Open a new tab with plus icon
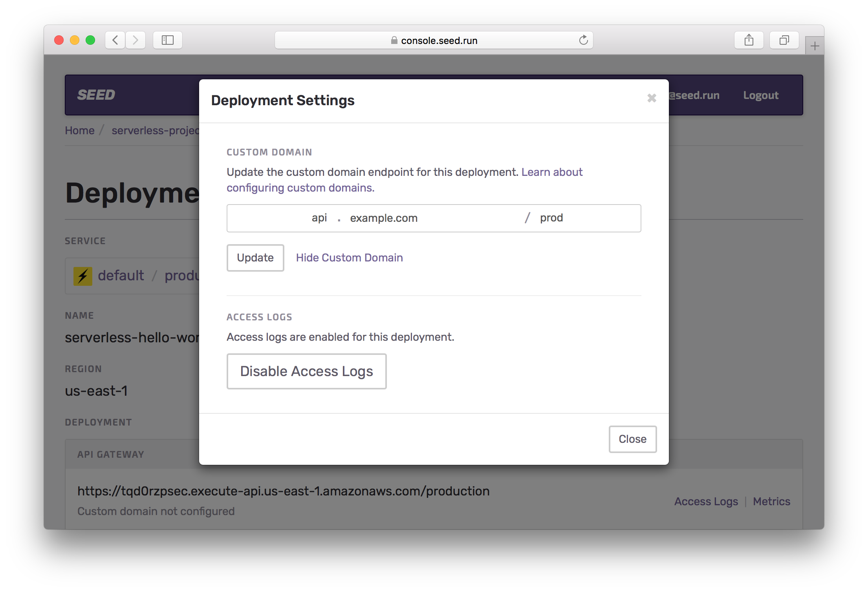Screen dimensions: 868x592 click(x=815, y=46)
